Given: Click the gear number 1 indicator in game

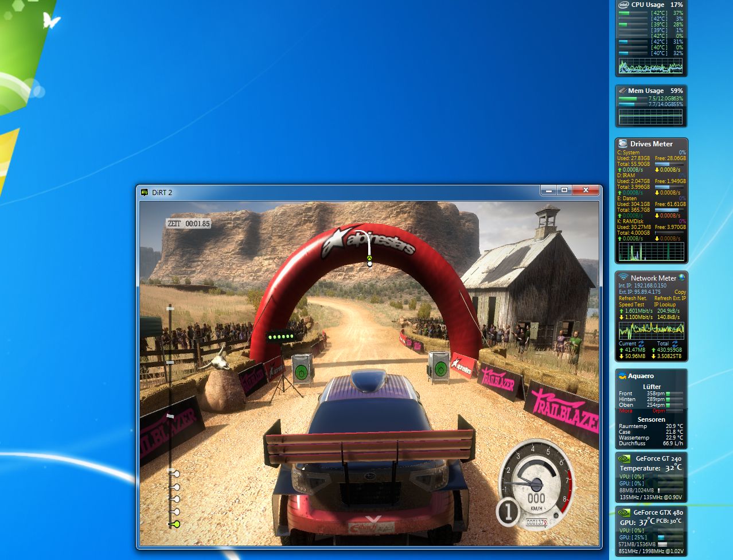Looking at the screenshot, I should pyautogui.click(x=508, y=512).
